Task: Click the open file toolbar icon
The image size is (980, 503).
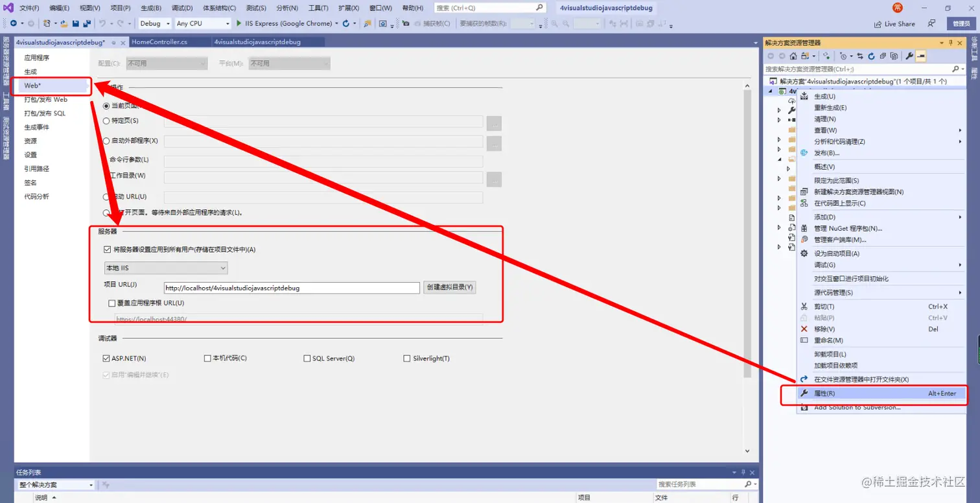Action: (64, 23)
